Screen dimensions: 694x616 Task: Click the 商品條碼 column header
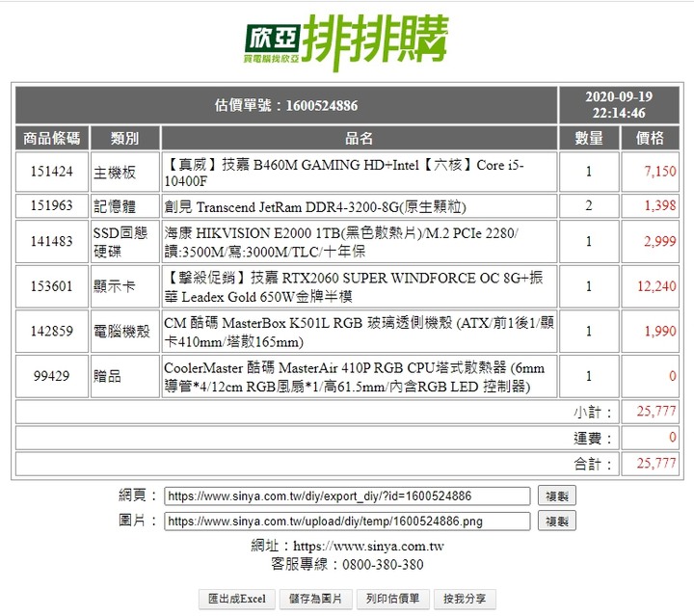click(x=52, y=138)
